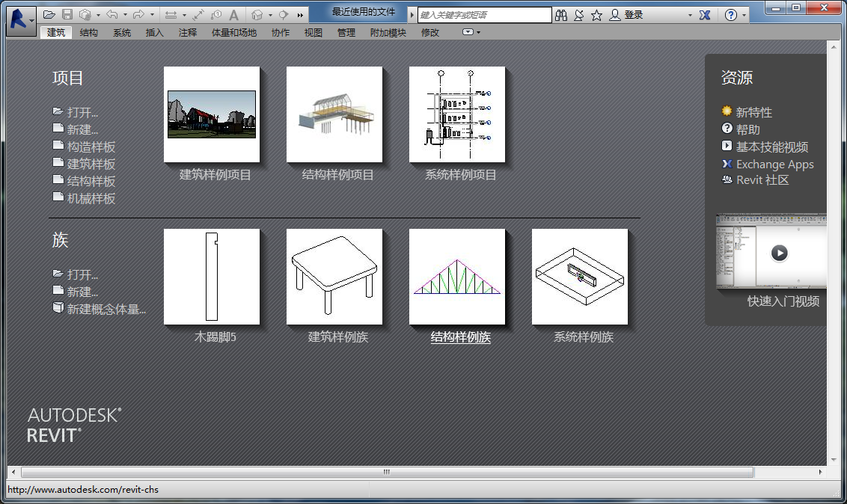Open the 附加模块 ribbon tab

pyautogui.click(x=388, y=32)
